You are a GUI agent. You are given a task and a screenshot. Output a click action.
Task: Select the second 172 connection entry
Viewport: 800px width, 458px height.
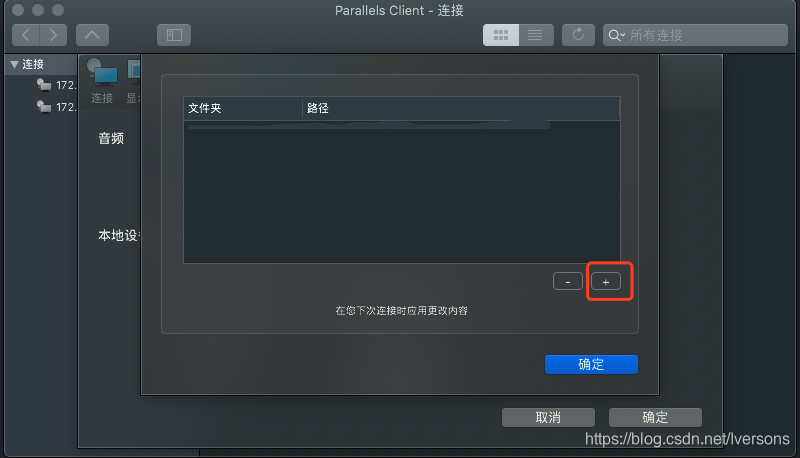(x=57, y=107)
